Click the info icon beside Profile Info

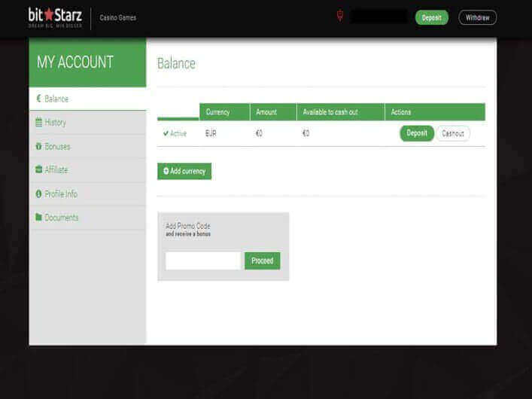coord(38,194)
